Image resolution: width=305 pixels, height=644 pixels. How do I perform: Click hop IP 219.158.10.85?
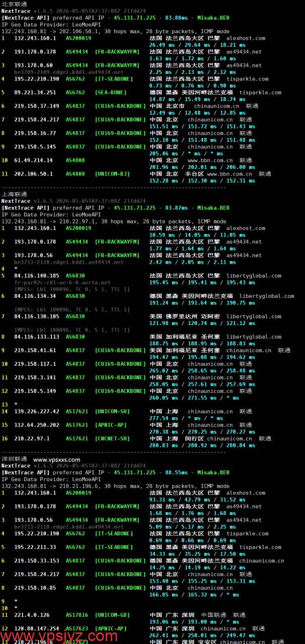[x=35, y=588]
